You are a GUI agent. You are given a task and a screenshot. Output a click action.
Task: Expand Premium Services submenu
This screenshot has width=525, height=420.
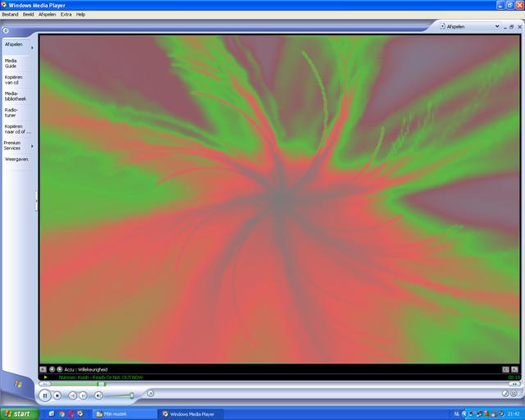[x=32, y=145]
